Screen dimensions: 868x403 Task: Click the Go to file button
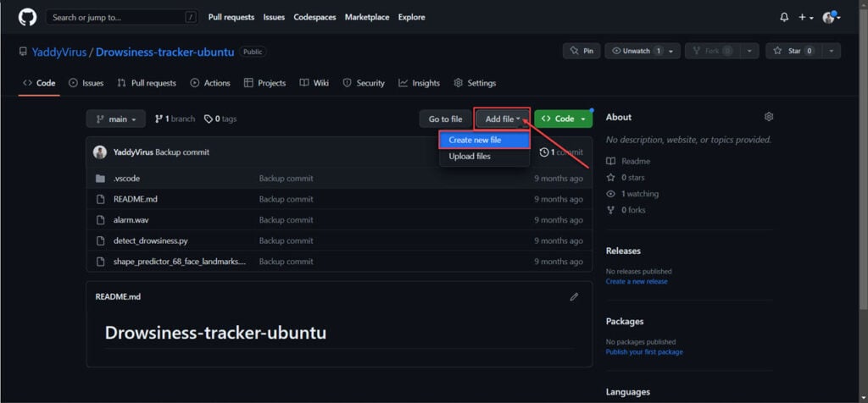[x=445, y=119]
